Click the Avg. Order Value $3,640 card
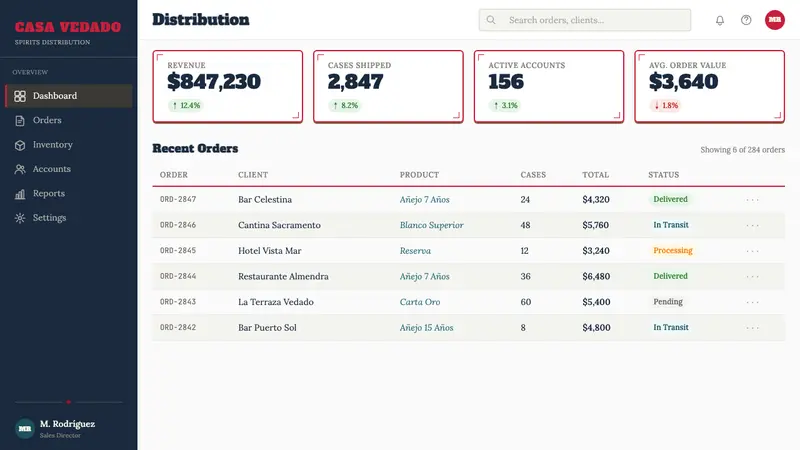Viewport: 800px width, 450px height. point(710,86)
